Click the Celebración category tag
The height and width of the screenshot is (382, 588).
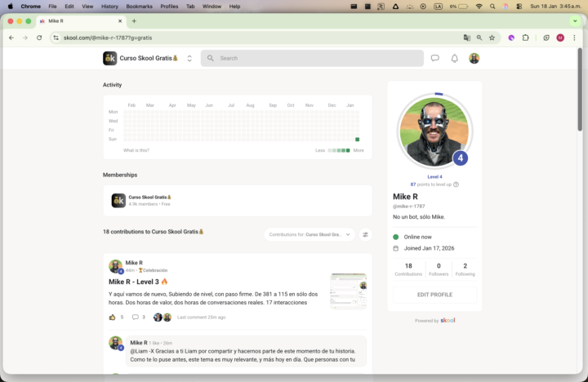point(153,270)
